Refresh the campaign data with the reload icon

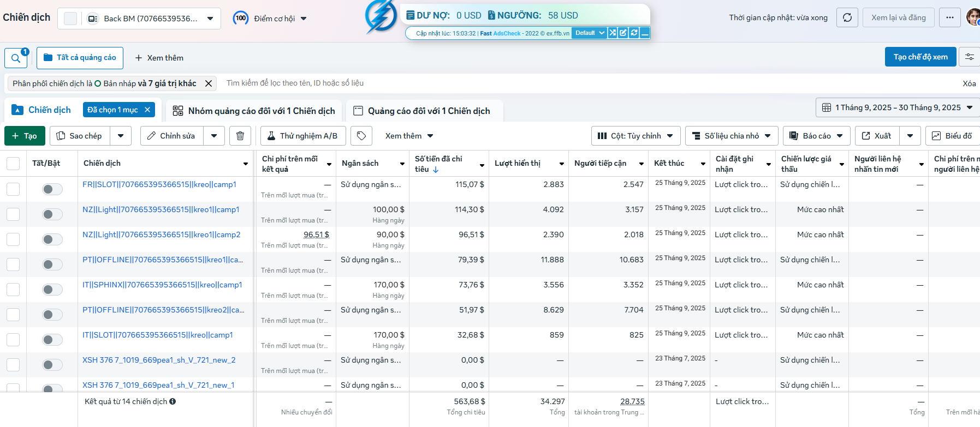pyautogui.click(x=847, y=17)
